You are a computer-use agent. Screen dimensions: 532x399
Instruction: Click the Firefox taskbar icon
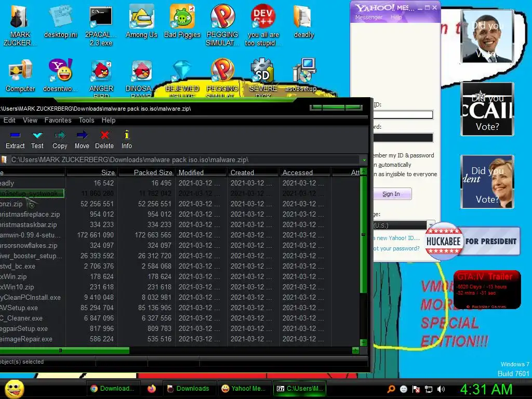151,389
